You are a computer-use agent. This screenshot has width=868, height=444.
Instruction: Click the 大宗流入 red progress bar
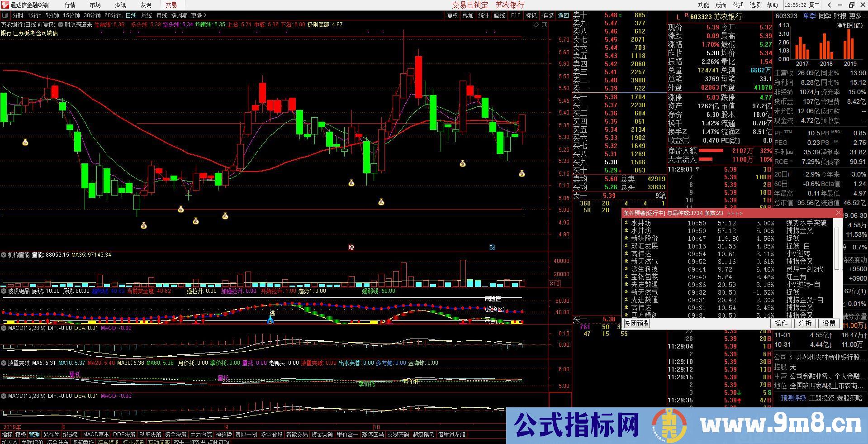pyautogui.click(x=705, y=159)
